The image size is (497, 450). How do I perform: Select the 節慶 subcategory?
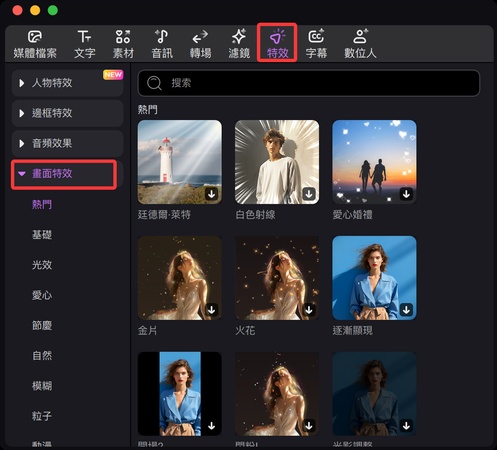point(42,325)
